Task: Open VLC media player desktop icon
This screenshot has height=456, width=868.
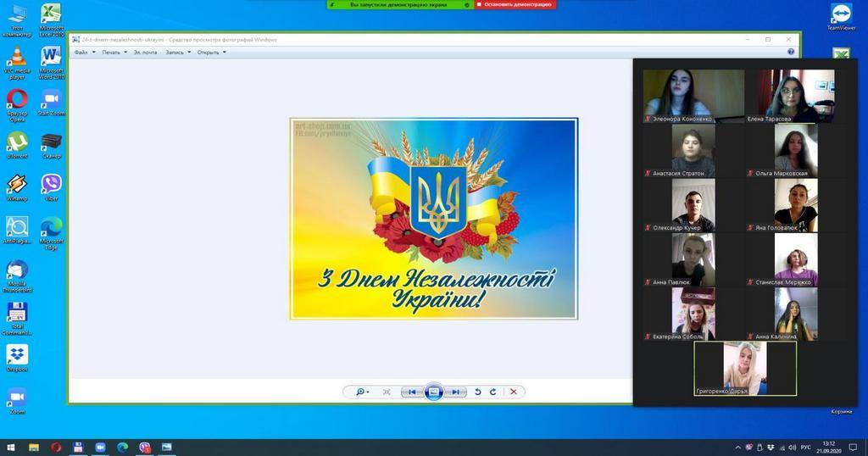Action: (x=17, y=64)
